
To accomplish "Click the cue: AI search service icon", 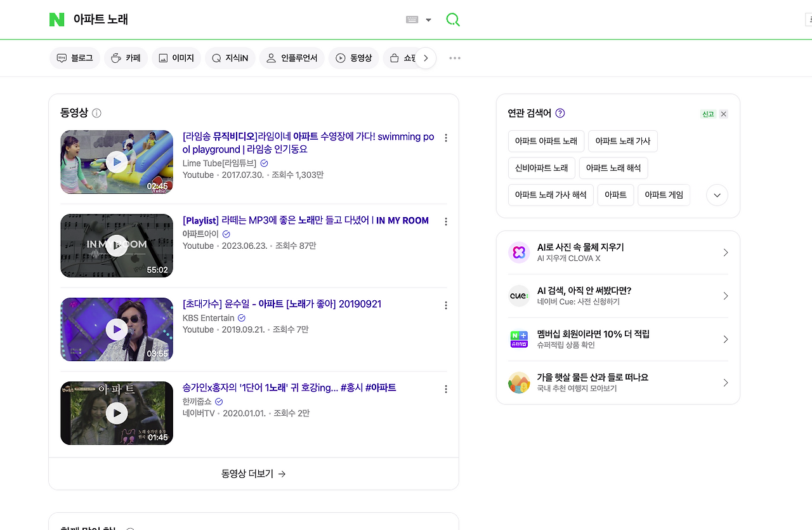I will (519, 296).
